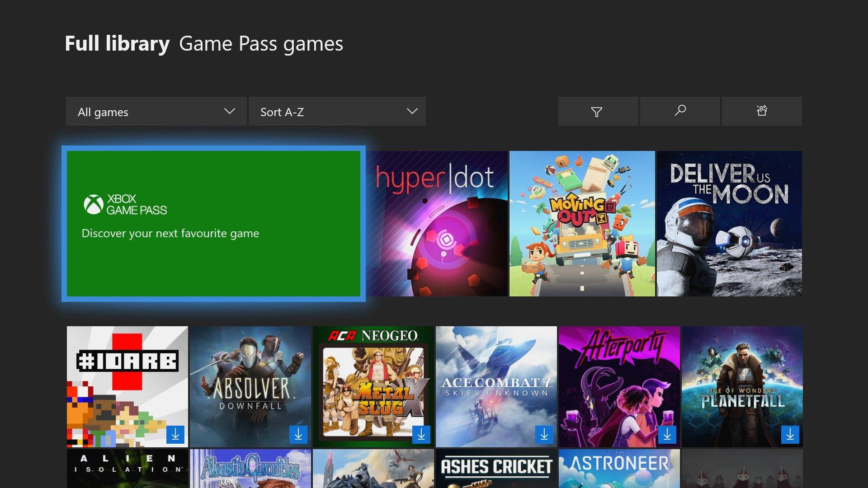Image resolution: width=868 pixels, height=488 pixels.
Task: Select the Alien Isolation tile
Action: coord(127,469)
